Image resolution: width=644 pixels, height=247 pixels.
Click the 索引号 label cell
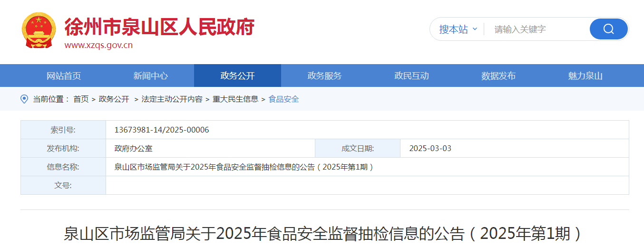click(63, 130)
